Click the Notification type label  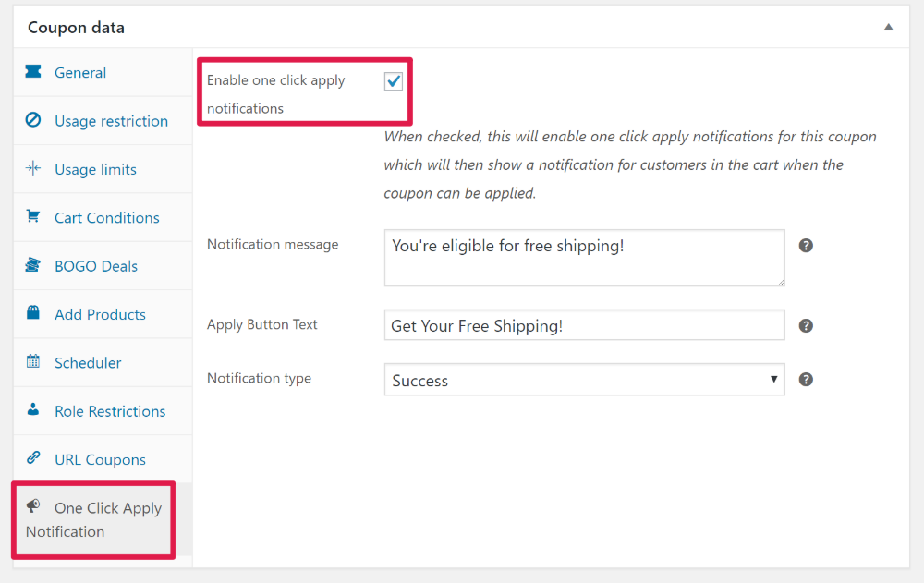point(259,378)
